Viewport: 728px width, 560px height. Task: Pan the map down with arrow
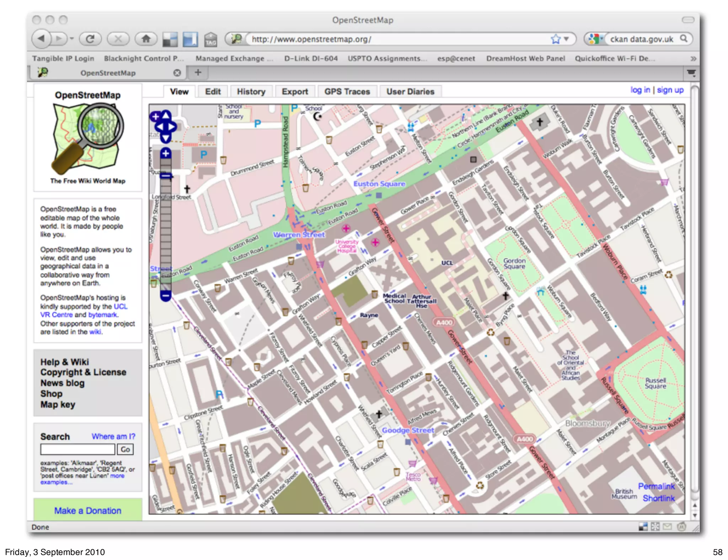(x=166, y=138)
